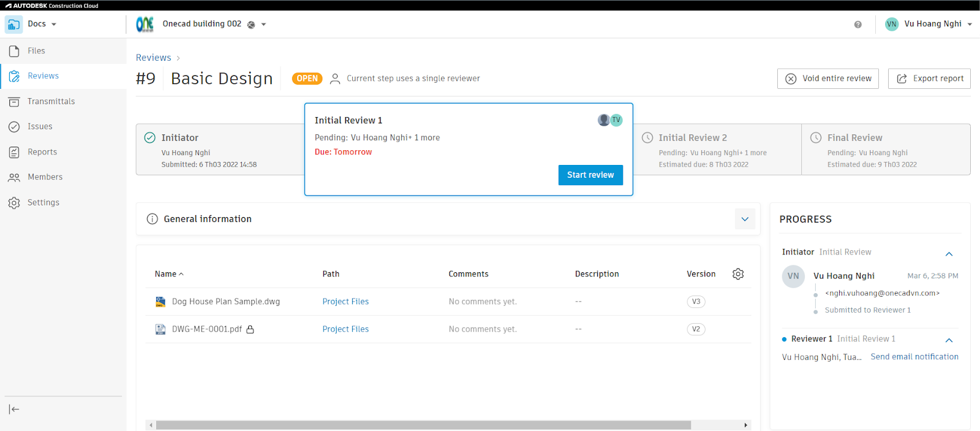
Task: Click the reviewer avatars in Initial Review 1
Action: pos(610,120)
